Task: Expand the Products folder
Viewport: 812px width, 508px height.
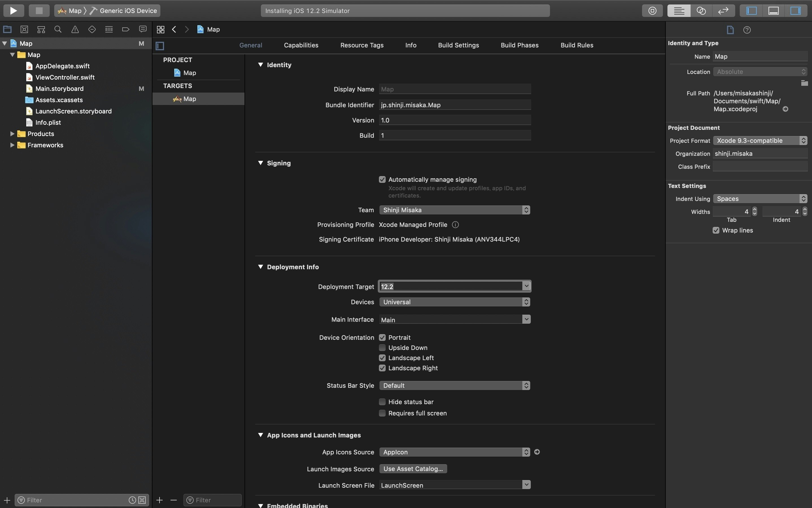Action: pyautogui.click(x=12, y=134)
